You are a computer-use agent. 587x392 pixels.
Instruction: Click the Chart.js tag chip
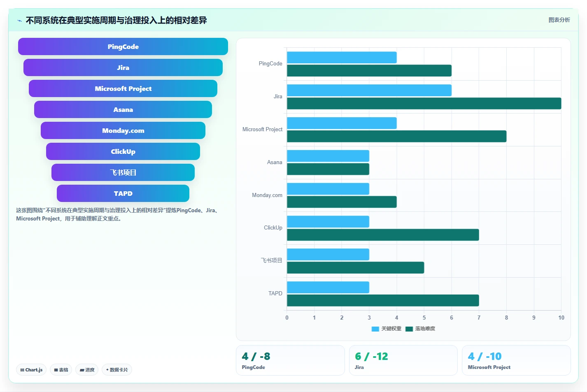31,370
